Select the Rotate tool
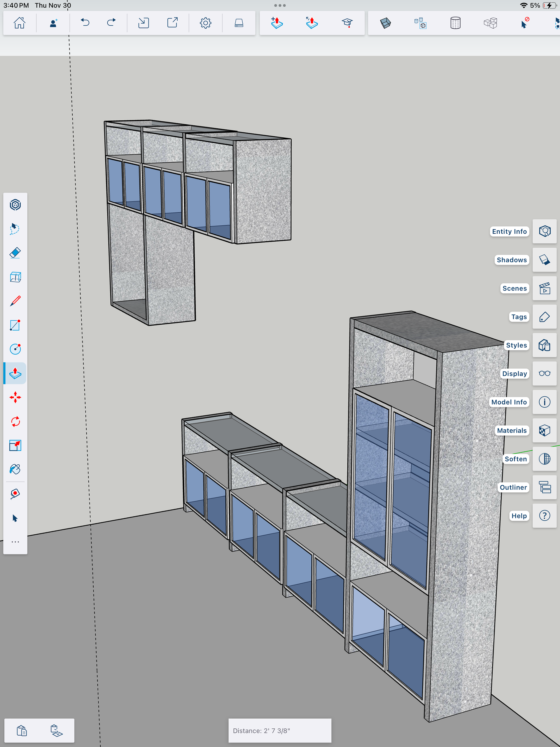This screenshot has width=560, height=747. pos(15,421)
